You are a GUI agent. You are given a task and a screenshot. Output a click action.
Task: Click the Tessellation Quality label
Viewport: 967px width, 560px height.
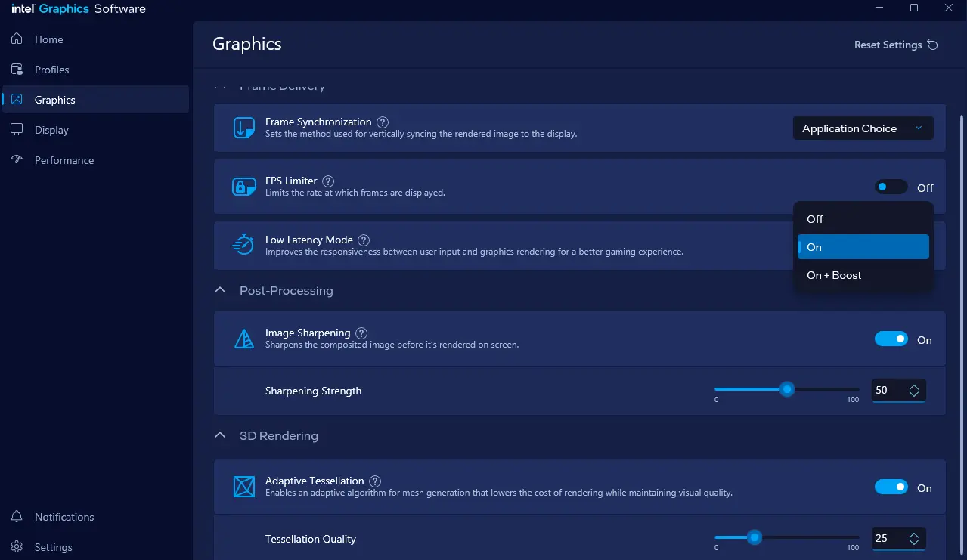coord(310,539)
